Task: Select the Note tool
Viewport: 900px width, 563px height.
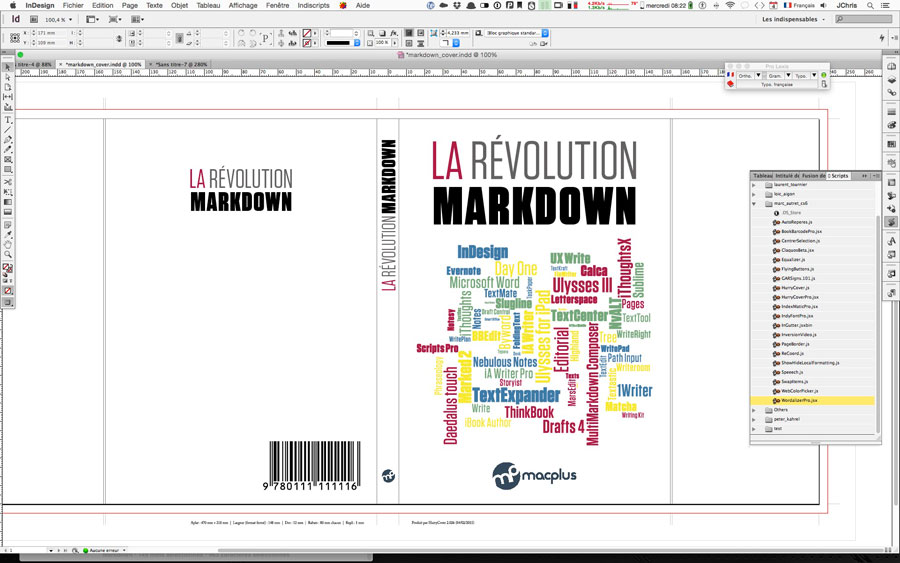Action: click(8, 225)
